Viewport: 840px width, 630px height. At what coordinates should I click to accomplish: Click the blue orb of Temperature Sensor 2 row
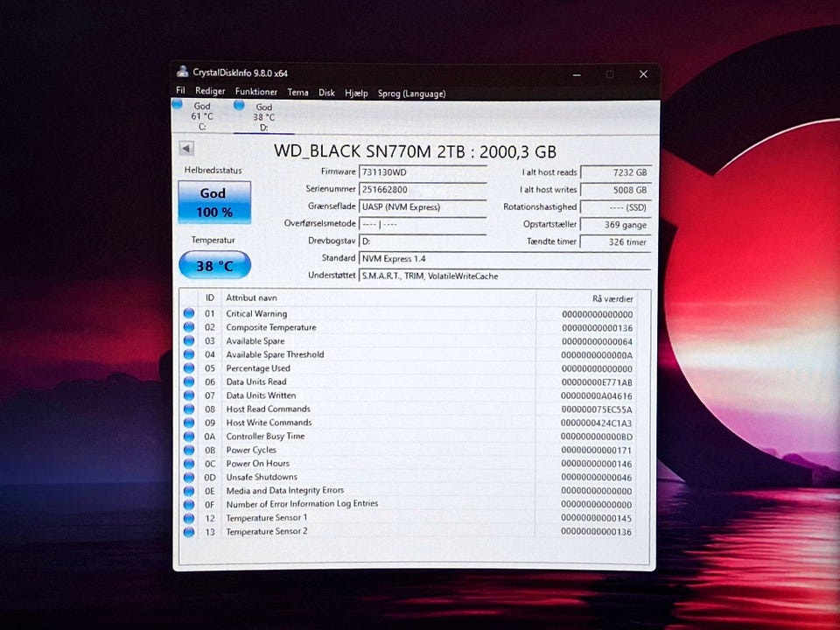pos(189,532)
